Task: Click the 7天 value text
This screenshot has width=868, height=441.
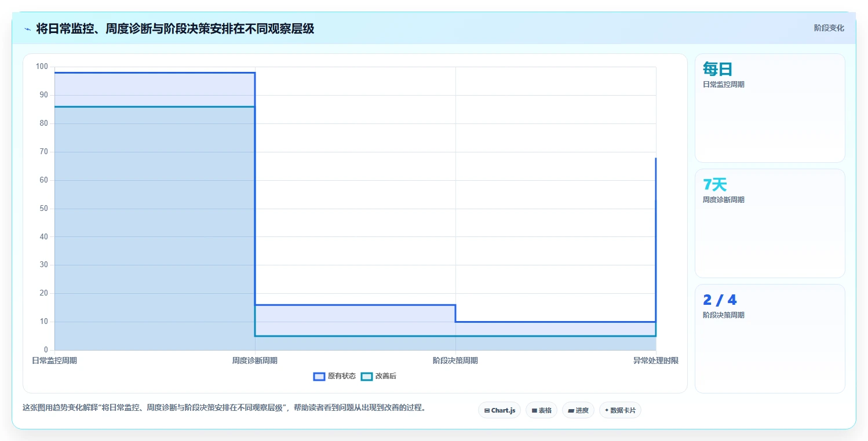Action: [714, 185]
